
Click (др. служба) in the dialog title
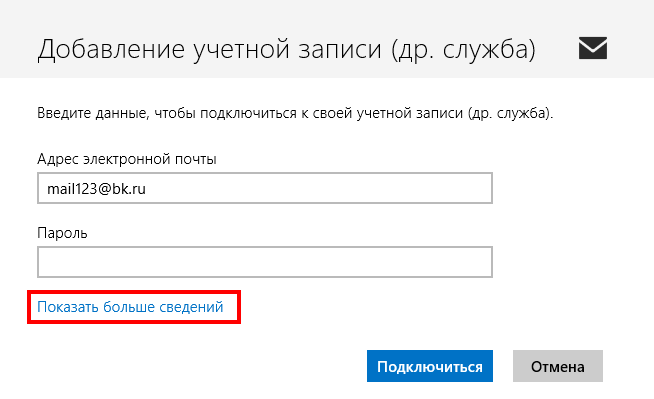(x=463, y=50)
